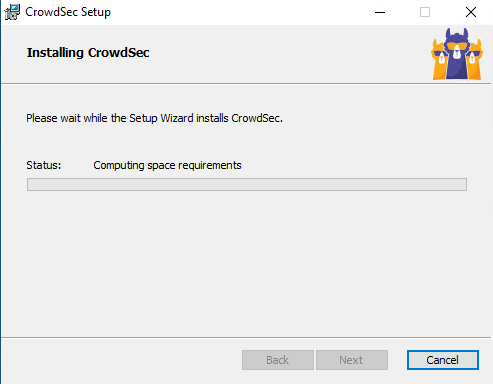The image size is (493, 384).
Task: Click the blank area below the progress bar
Action: 247,263
